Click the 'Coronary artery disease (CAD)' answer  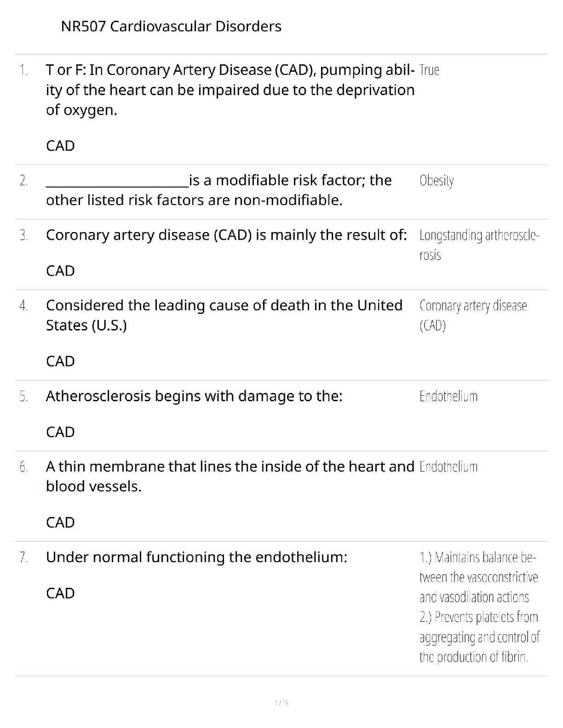473,315
